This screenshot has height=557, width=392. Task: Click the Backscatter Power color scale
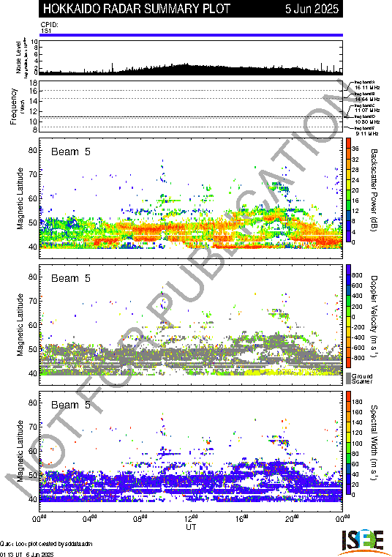click(x=348, y=191)
